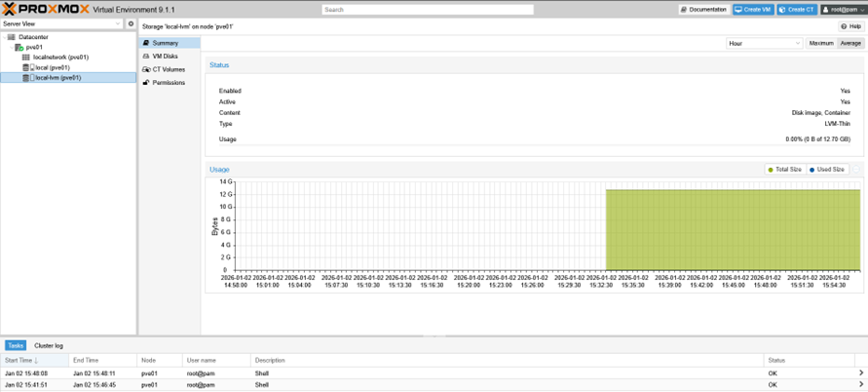This screenshot has height=392, width=868.
Task: Open the Documentation button
Action: [x=704, y=10]
